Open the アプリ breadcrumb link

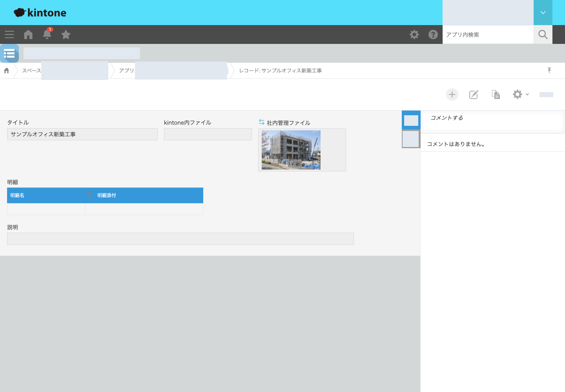127,71
